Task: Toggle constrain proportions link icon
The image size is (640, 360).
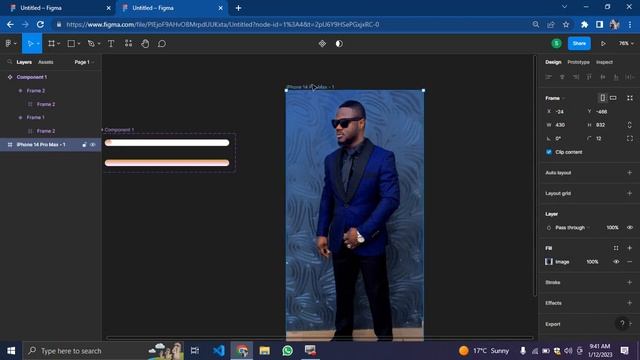Action: pyautogui.click(x=629, y=125)
